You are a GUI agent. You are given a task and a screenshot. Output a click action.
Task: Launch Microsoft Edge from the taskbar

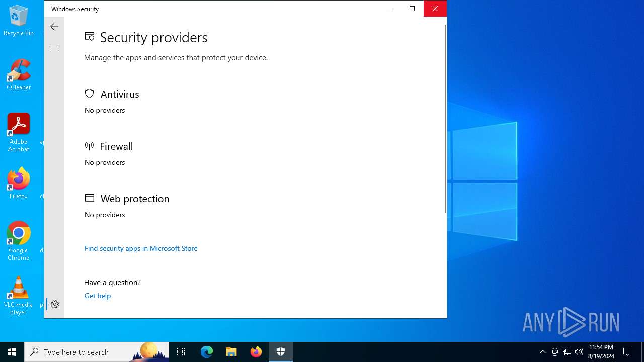(x=207, y=352)
